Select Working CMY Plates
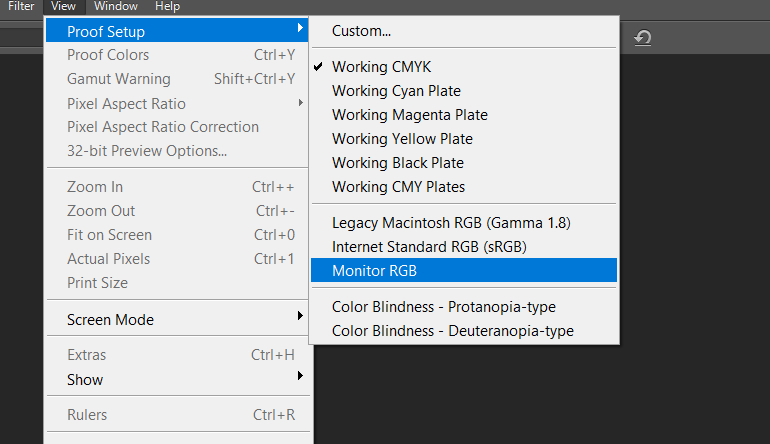This screenshot has height=444, width=770. click(x=398, y=187)
